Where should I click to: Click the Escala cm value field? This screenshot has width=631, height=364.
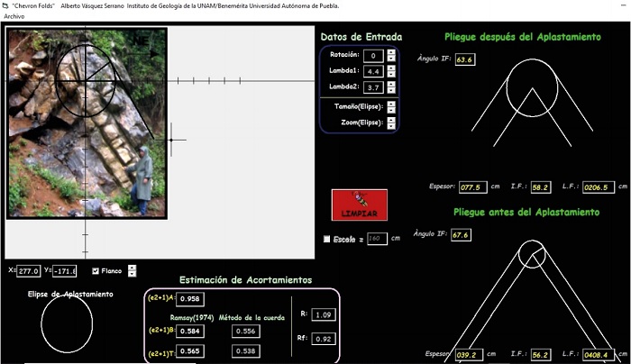pos(377,239)
